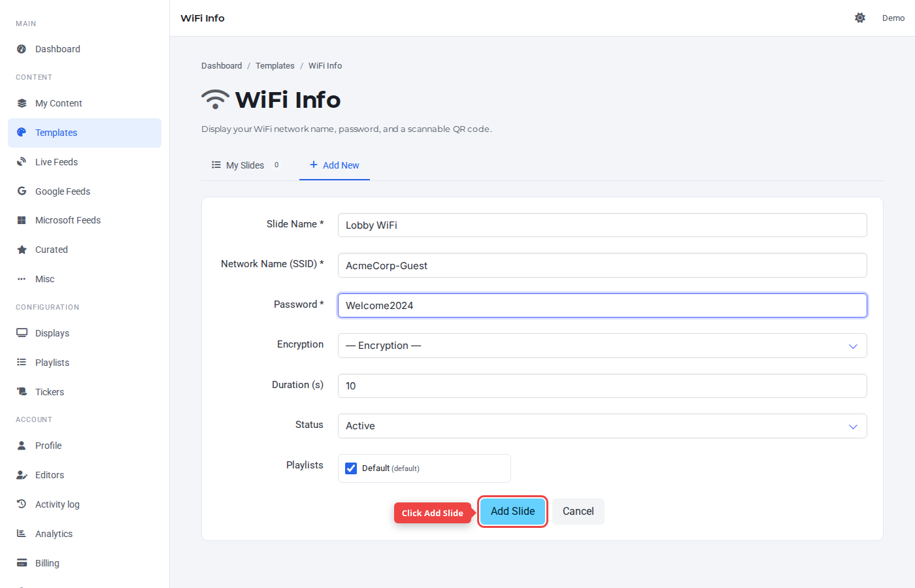Open Dashboard from the sidebar menu

pyautogui.click(x=84, y=49)
